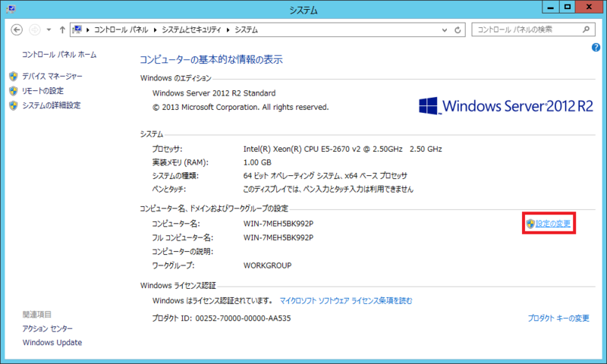607x364 pixels.
Task: Open マイクロソフト ソフトウェア ライセンス条項を読む link
Action: (x=346, y=300)
